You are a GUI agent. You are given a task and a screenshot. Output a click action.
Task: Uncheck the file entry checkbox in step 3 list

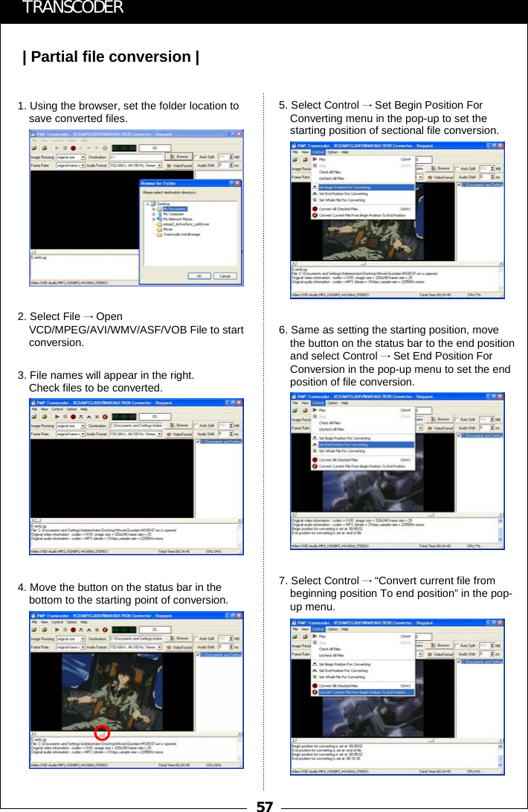198,442
